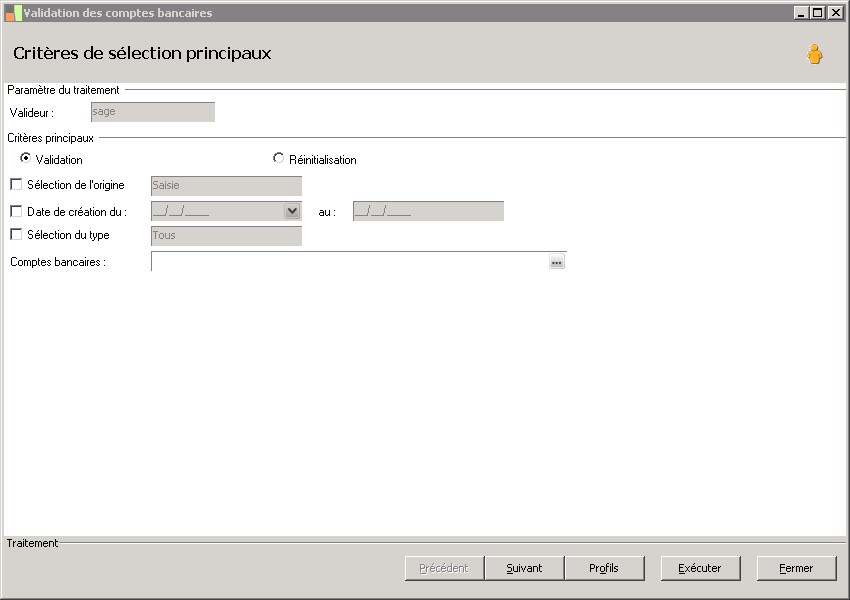
Task: Open the creation start date dropdown arrow
Action: [292, 211]
